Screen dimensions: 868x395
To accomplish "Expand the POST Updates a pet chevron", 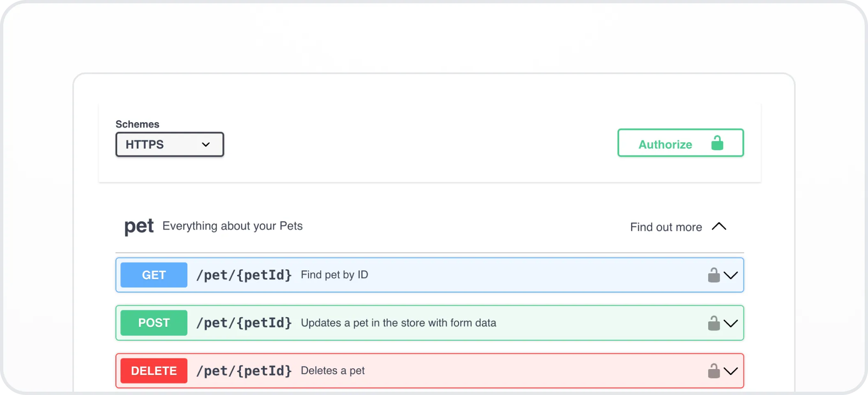I will [x=731, y=323].
